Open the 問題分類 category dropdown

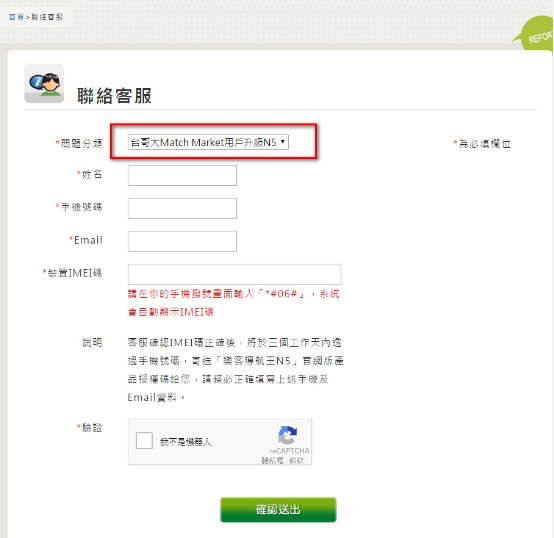(x=208, y=142)
